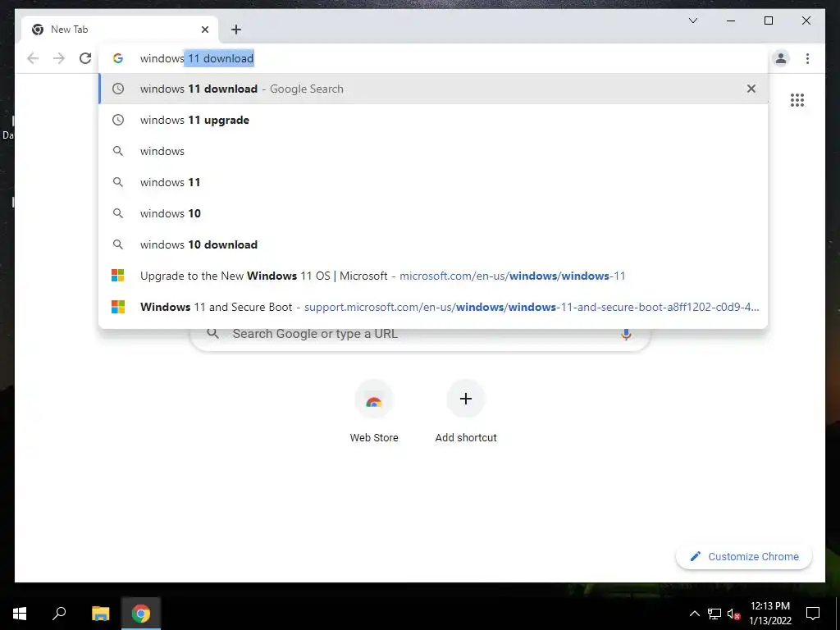Screen dimensions: 840x630
Task: Open the tab search chevron
Action: [x=692, y=21]
